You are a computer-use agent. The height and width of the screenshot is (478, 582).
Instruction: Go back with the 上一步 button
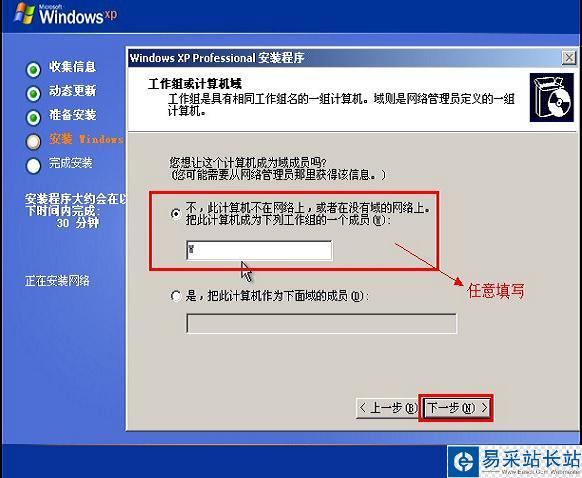(387, 408)
